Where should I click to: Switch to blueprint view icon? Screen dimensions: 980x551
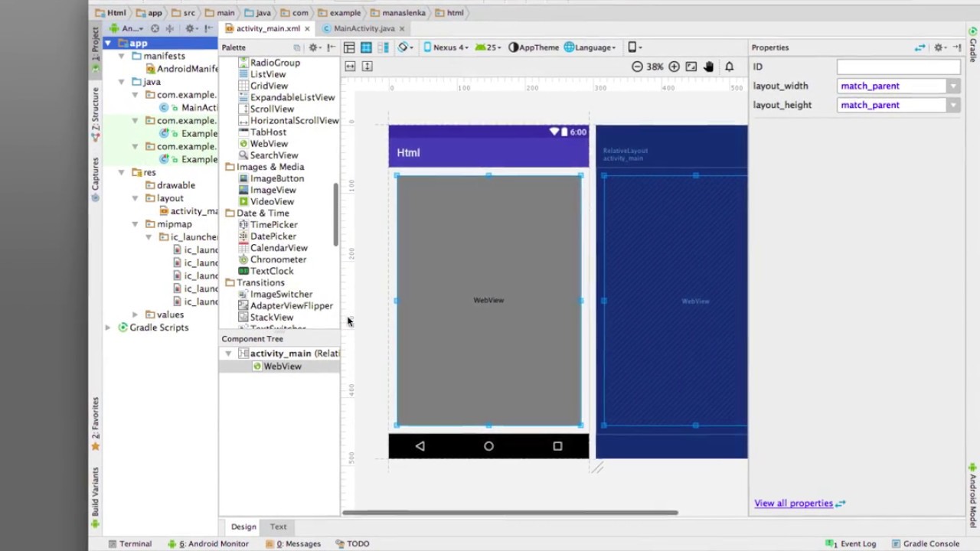[366, 47]
